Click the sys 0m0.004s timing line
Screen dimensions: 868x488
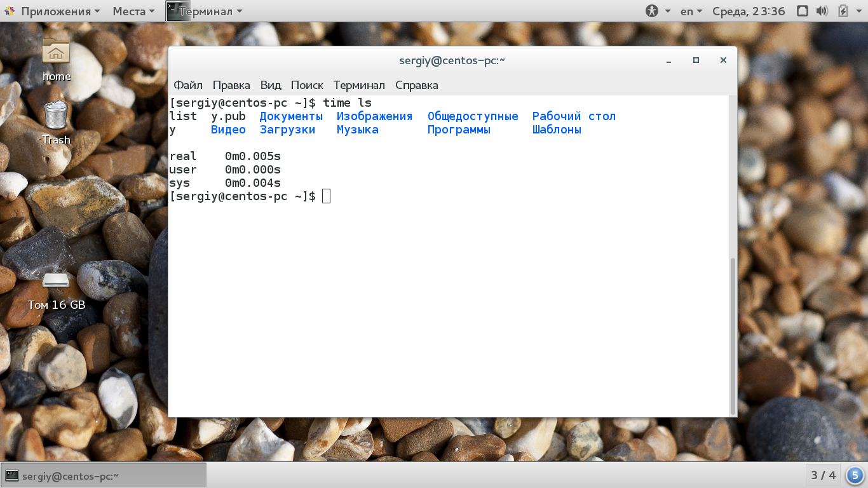coord(225,183)
